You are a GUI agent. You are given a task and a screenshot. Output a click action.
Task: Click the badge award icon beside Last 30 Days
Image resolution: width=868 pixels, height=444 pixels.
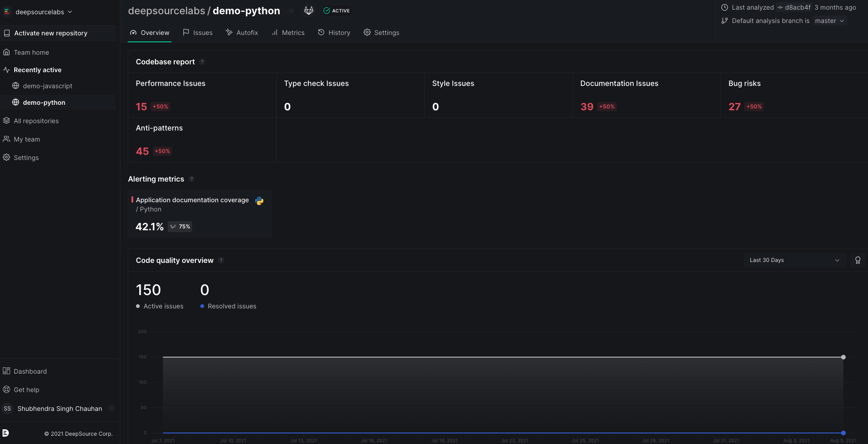point(857,260)
